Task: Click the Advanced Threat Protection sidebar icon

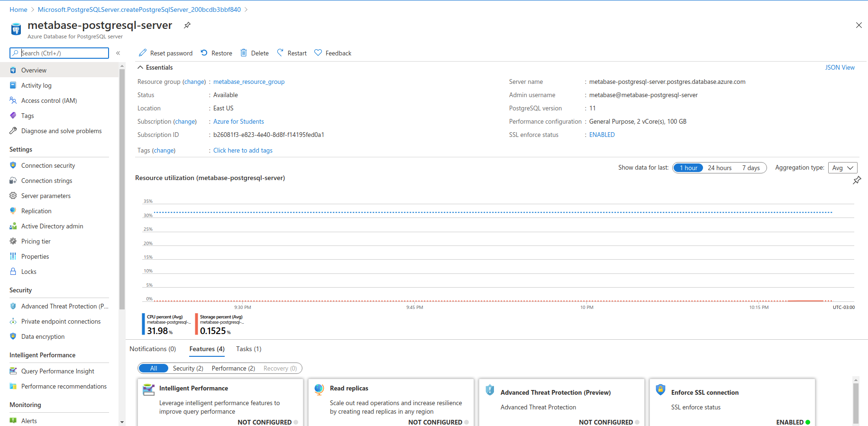Action: pyautogui.click(x=13, y=306)
